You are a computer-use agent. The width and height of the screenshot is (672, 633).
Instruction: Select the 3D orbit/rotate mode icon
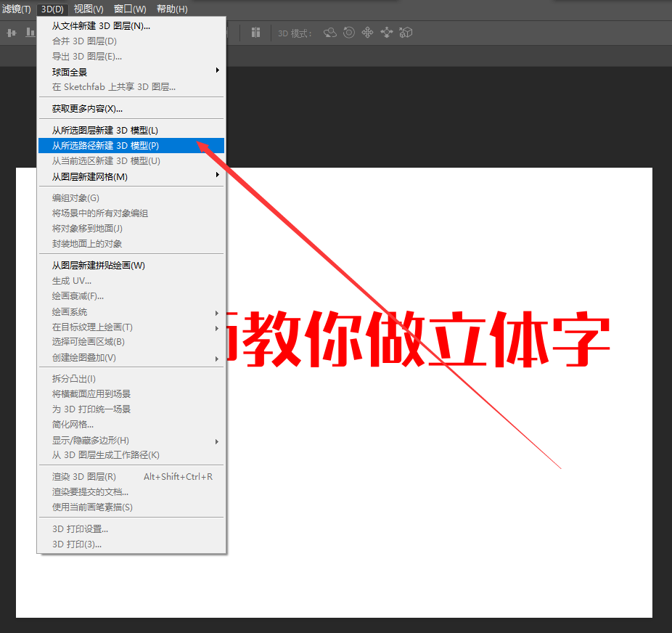pos(330,33)
